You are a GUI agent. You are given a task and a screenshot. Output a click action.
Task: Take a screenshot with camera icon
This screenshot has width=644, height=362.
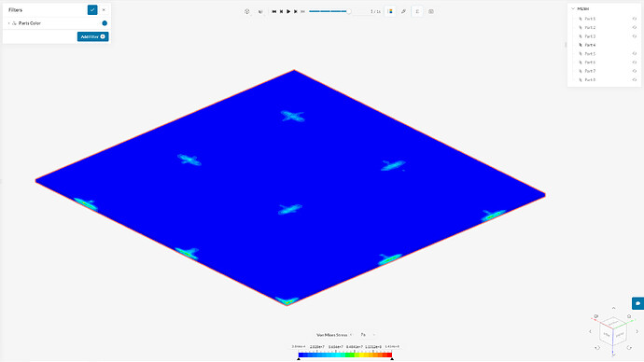pos(431,11)
